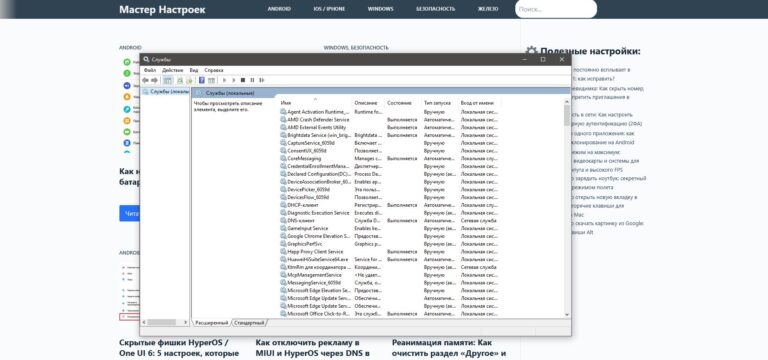Click the Forward arrow in Services toolbar
This screenshot has height=360, width=768.
tap(154, 80)
